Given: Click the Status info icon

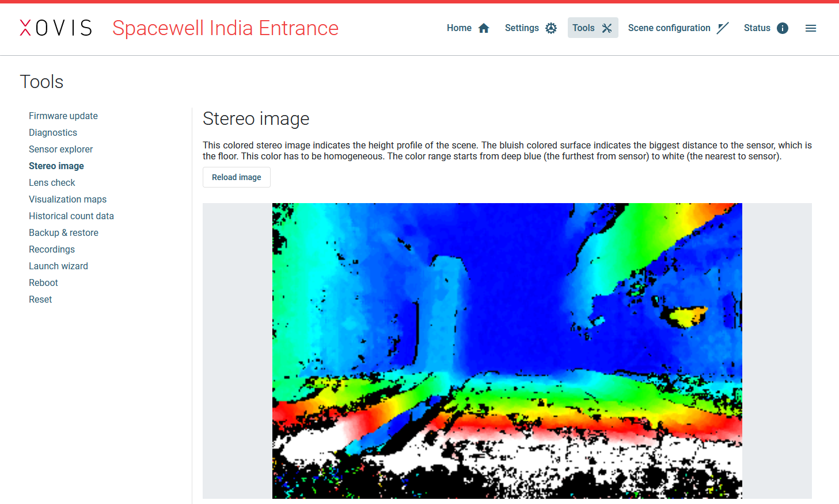Looking at the screenshot, I should tap(783, 28).
